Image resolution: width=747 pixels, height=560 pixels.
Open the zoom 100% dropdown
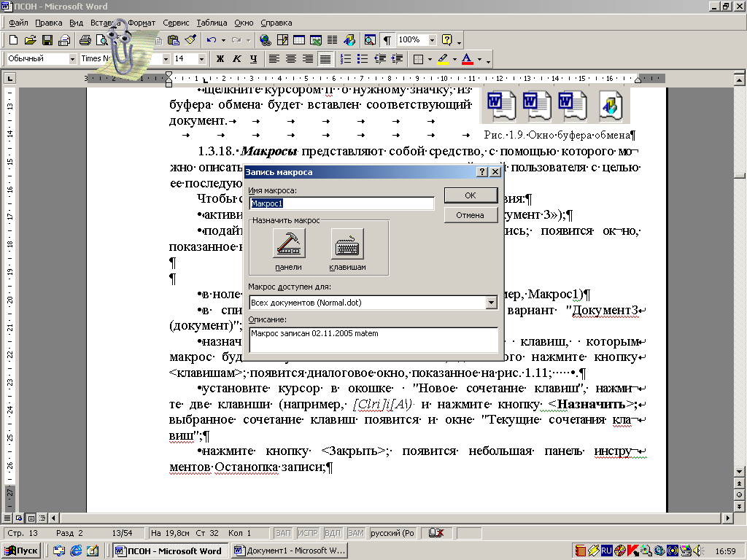point(432,41)
